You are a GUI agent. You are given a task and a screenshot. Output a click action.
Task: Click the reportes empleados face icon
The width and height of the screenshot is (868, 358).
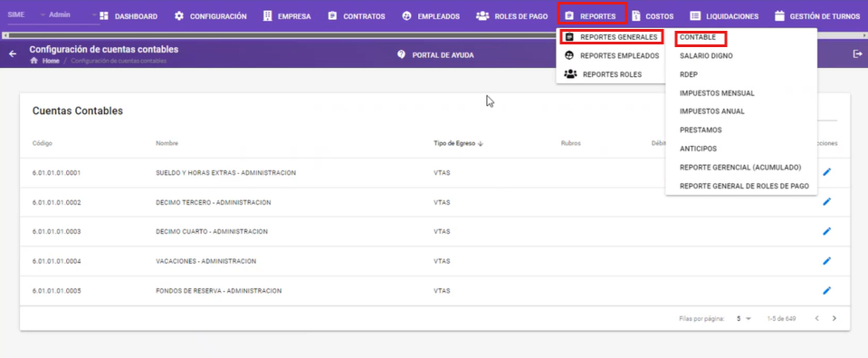(568, 55)
